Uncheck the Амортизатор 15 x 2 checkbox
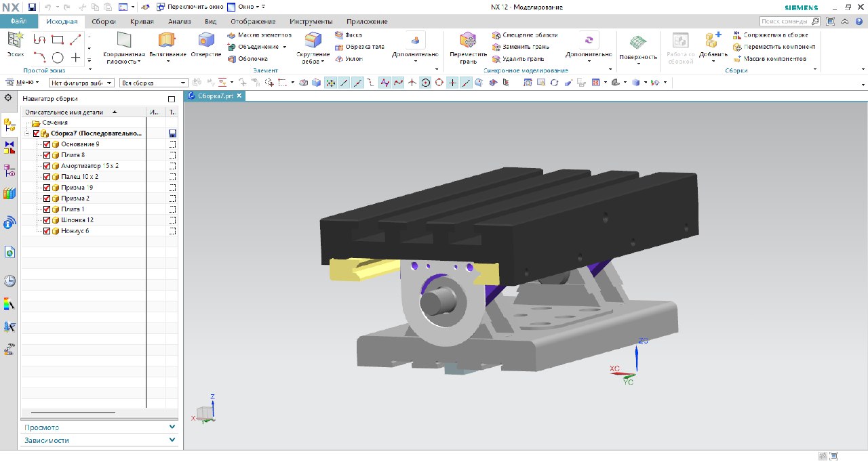 (x=47, y=166)
